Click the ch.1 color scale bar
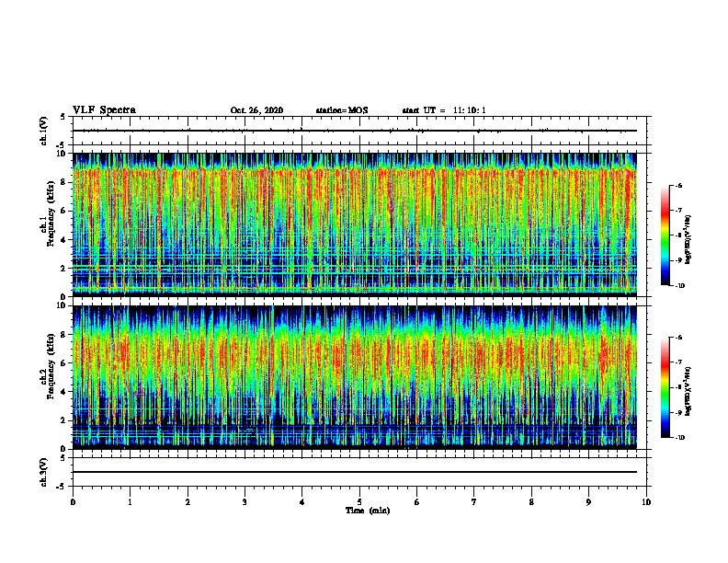Viewport: 728px width, 563px height. click(665, 236)
